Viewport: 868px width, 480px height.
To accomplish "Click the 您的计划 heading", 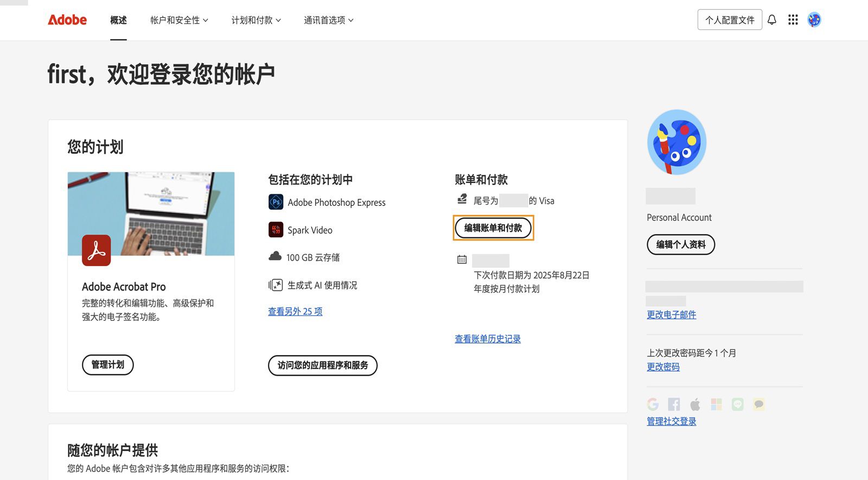I will pos(95,147).
